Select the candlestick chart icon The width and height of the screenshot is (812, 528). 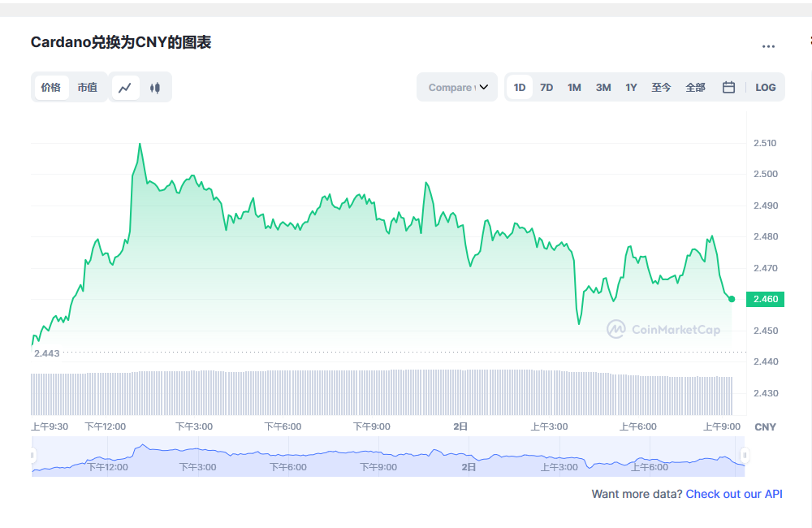click(154, 87)
